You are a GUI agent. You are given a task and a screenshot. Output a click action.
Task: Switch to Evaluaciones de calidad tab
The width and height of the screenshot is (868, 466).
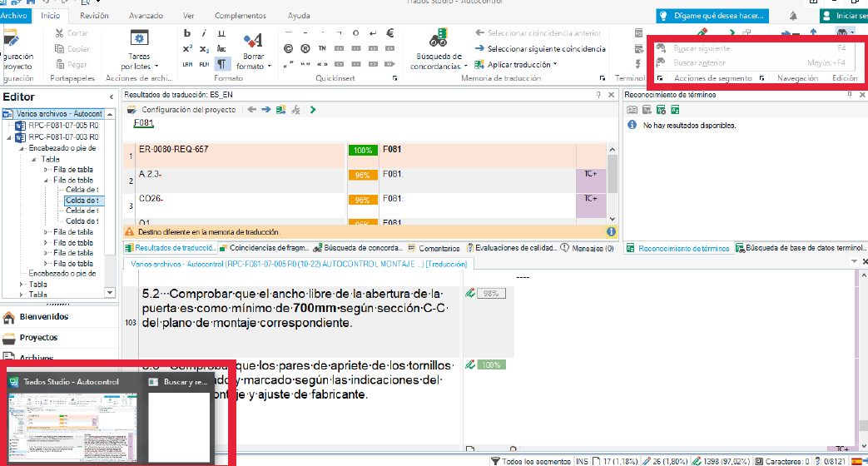click(x=512, y=248)
